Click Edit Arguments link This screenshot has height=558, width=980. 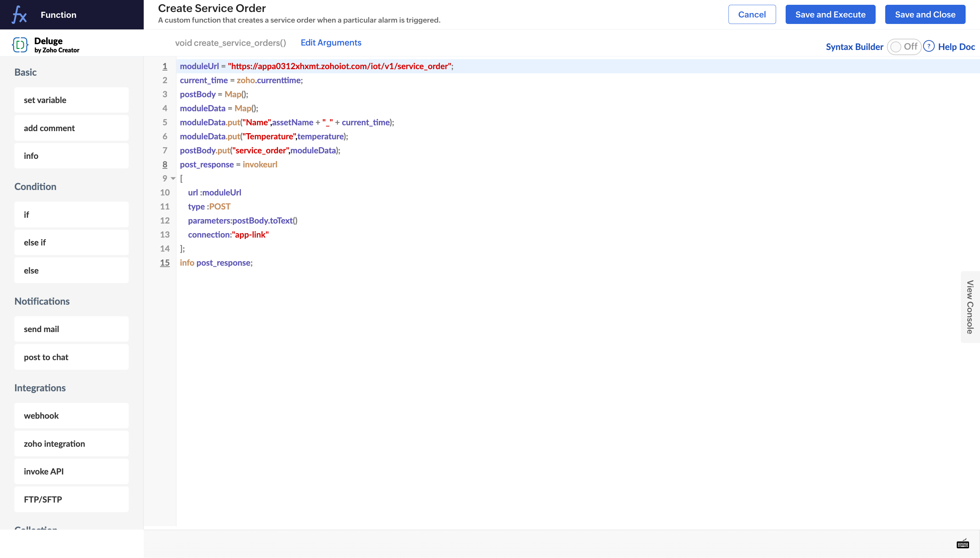pos(331,42)
